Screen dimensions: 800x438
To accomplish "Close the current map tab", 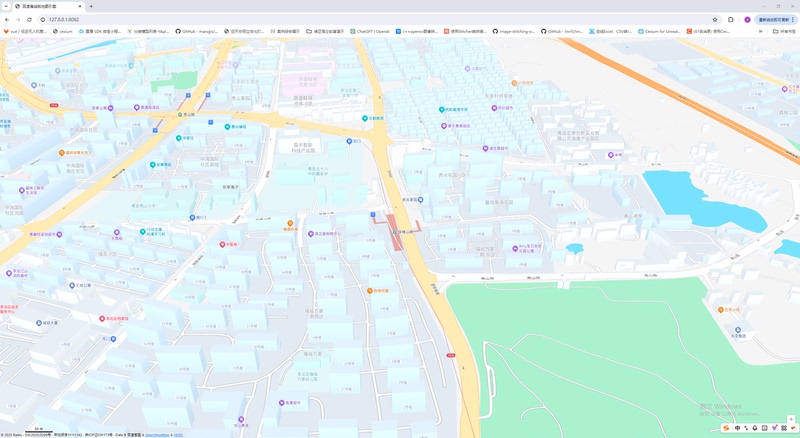I will tap(80, 6).
